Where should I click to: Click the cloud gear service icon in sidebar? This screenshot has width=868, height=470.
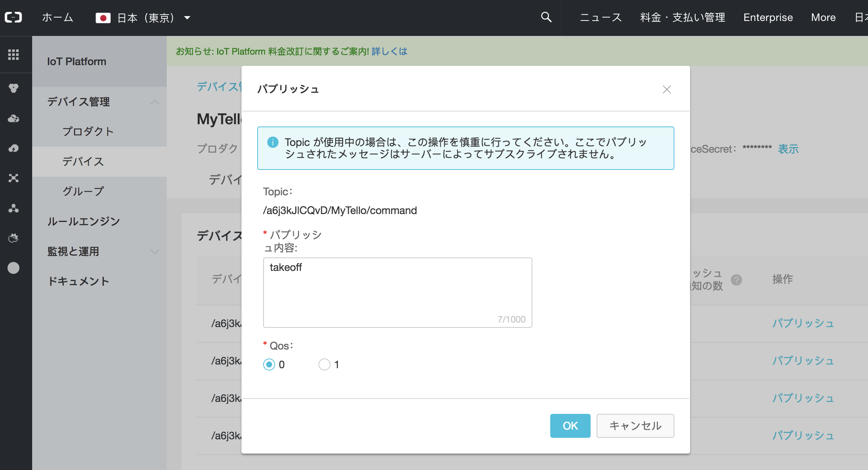(x=13, y=238)
